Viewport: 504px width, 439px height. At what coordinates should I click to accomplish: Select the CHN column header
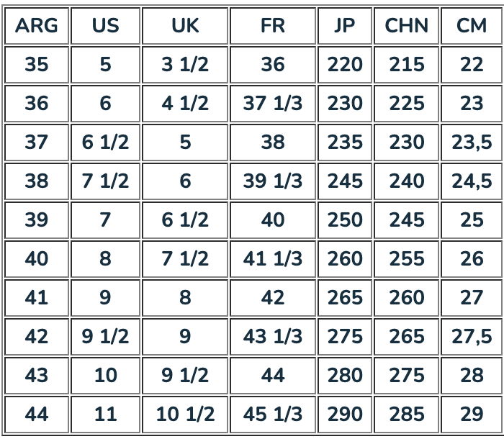click(407, 26)
